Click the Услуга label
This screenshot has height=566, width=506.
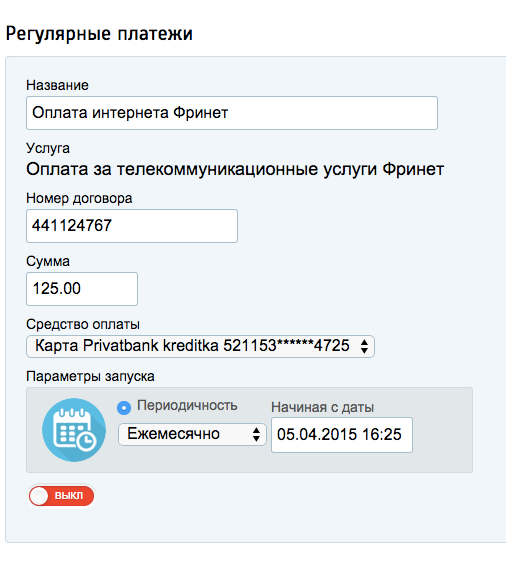coord(48,148)
